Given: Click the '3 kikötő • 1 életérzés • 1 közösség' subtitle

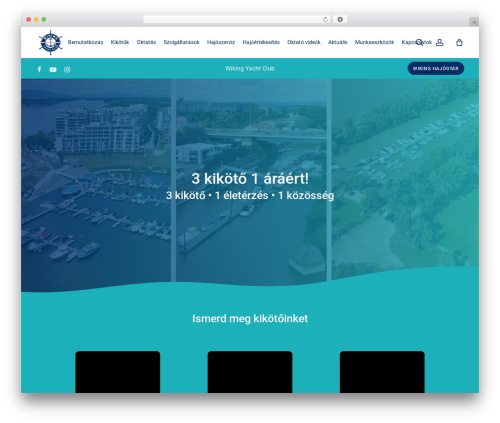Looking at the screenshot, I should [x=250, y=195].
